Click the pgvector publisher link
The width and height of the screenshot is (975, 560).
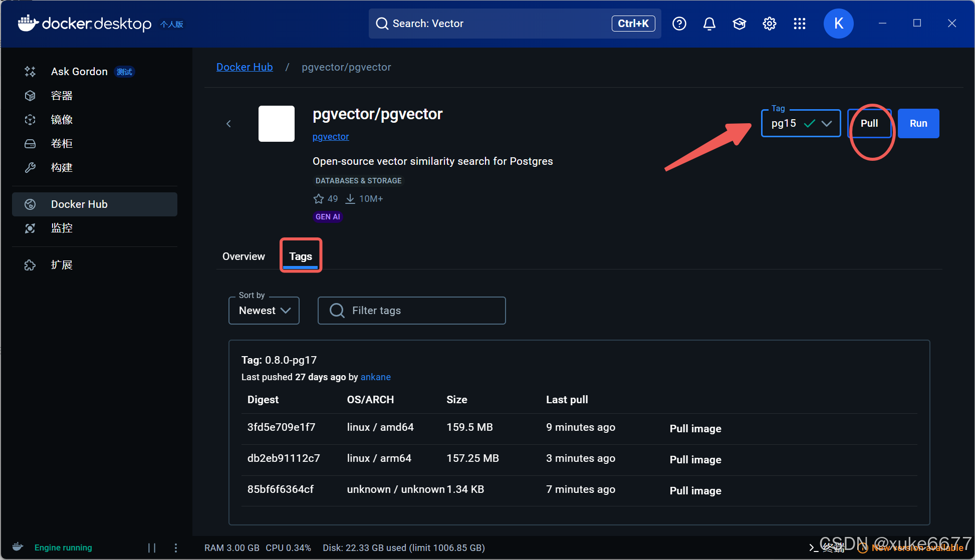(331, 137)
